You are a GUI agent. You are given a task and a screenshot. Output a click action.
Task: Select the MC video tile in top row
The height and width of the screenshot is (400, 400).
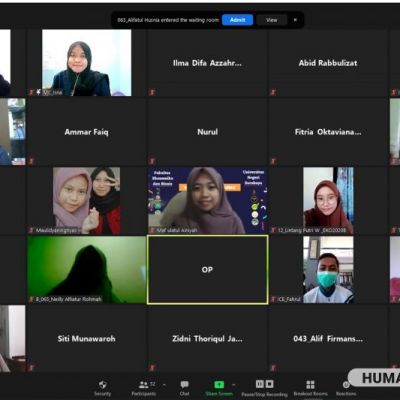tap(86, 63)
